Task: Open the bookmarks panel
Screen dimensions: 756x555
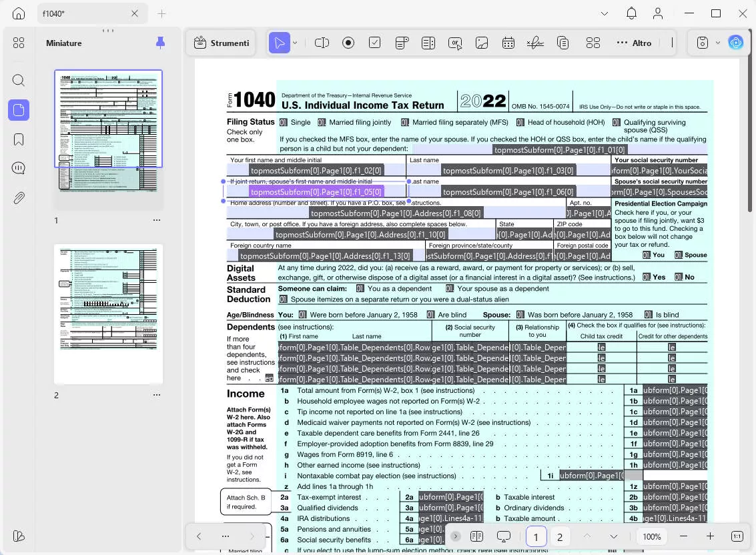Action: (x=18, y=139)
